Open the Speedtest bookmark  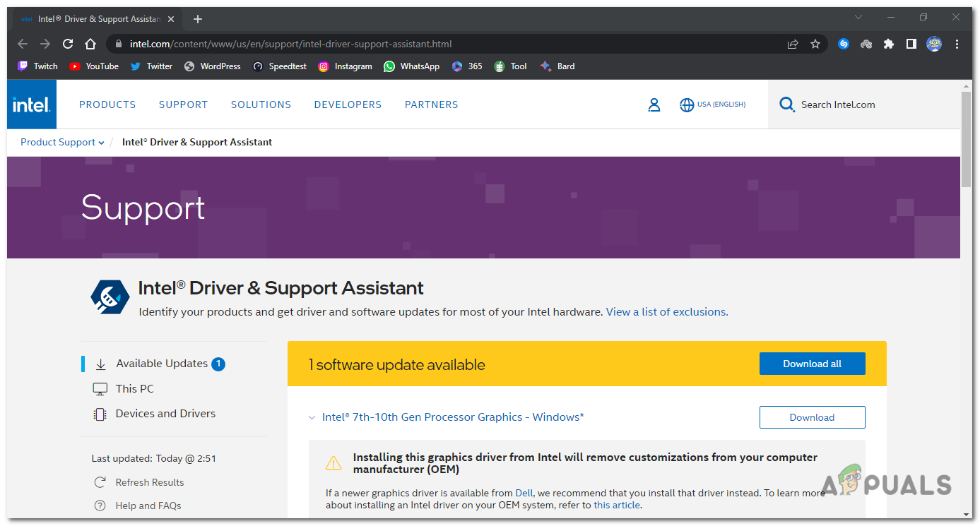click(279, 66)
